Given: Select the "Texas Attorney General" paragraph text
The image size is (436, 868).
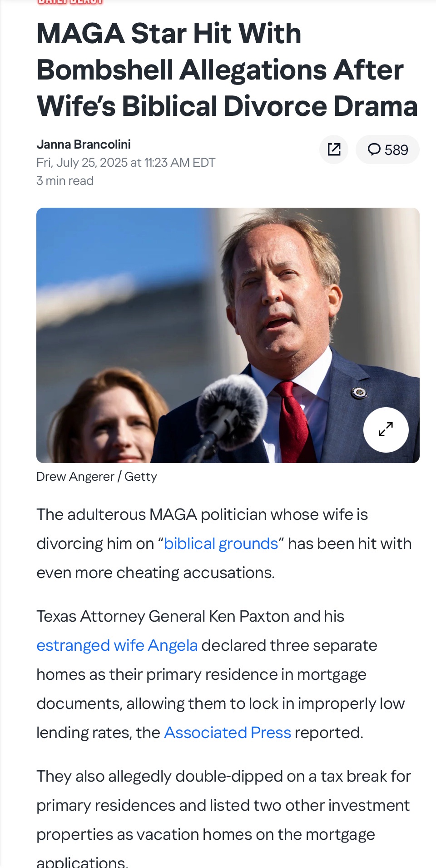Looking at the screenshot, I should click(x=221, y=674).
